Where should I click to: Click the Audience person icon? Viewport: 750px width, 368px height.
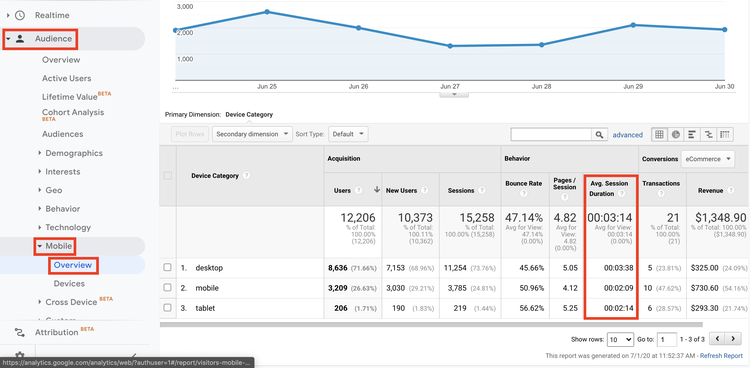[x=20, y=39]
